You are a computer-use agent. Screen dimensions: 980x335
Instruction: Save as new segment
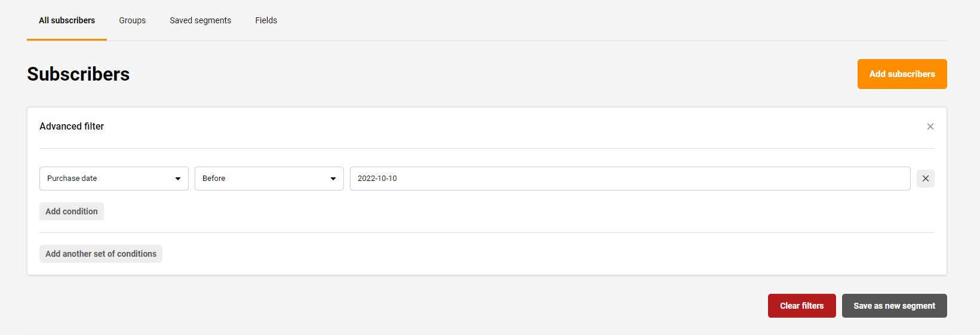pos(894,306)
